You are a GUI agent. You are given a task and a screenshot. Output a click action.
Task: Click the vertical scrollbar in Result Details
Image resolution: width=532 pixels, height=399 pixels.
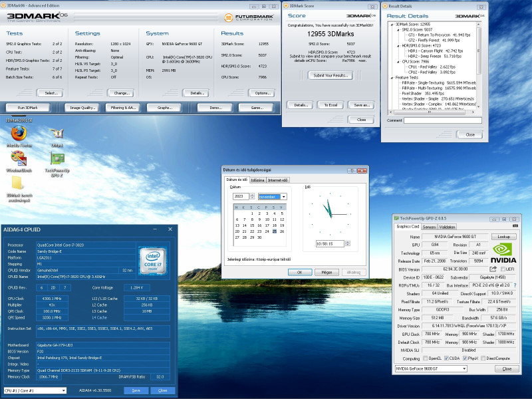[479, 65]
